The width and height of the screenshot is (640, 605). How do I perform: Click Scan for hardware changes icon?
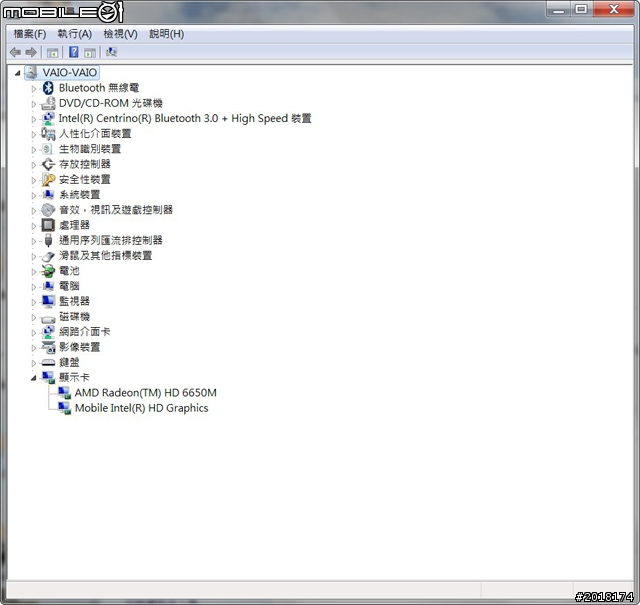[x=111, y=52]
